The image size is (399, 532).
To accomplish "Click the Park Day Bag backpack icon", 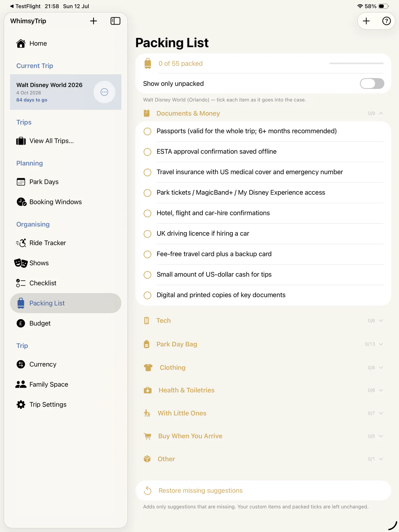I will [x=147, y=344].
